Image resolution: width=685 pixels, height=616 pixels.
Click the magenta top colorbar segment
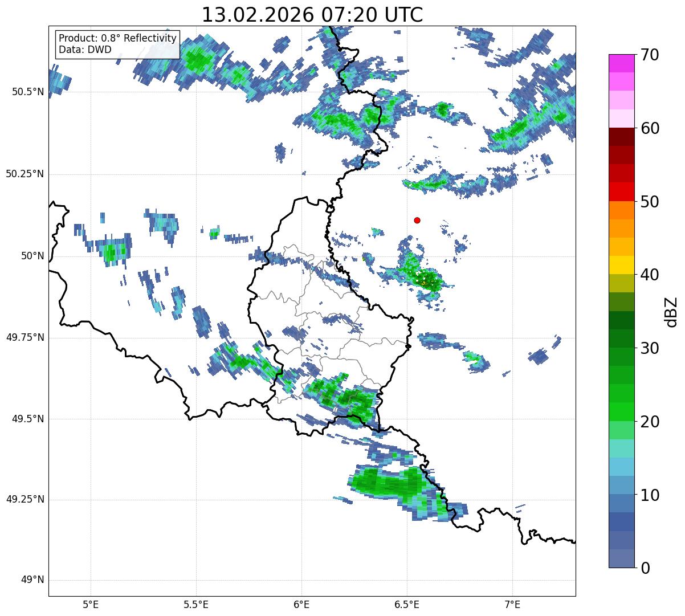pos(621,63)
